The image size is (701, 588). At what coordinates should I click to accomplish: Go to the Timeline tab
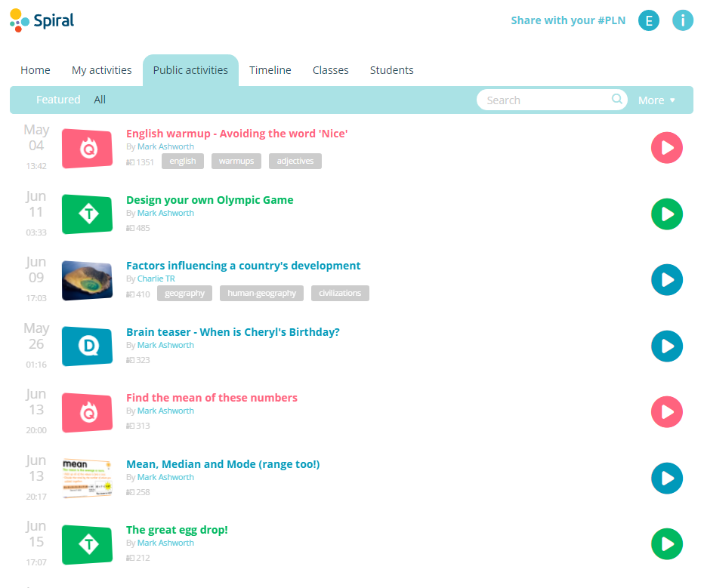click(x=270, y=70)
